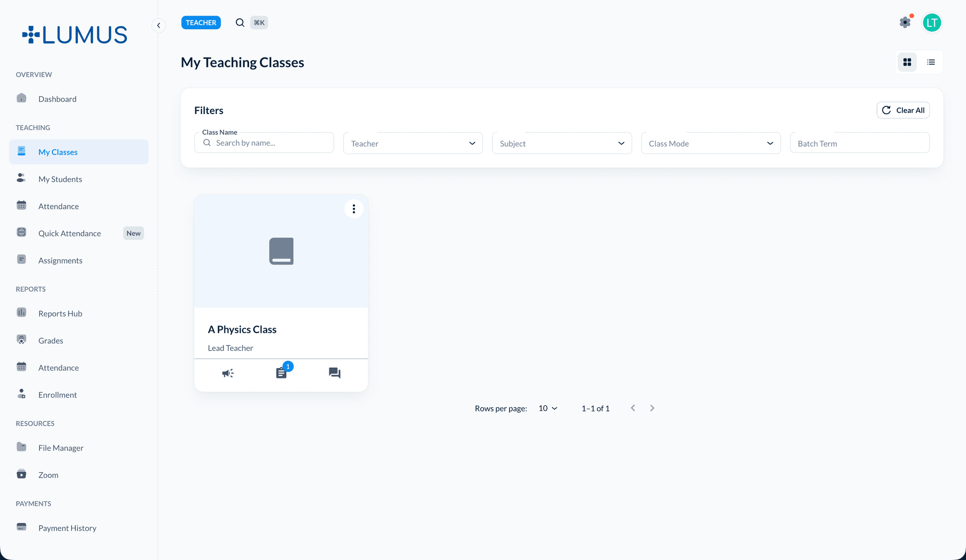
Task: Switch to list view
Action: pyautogui.click(x=931, y=62)
